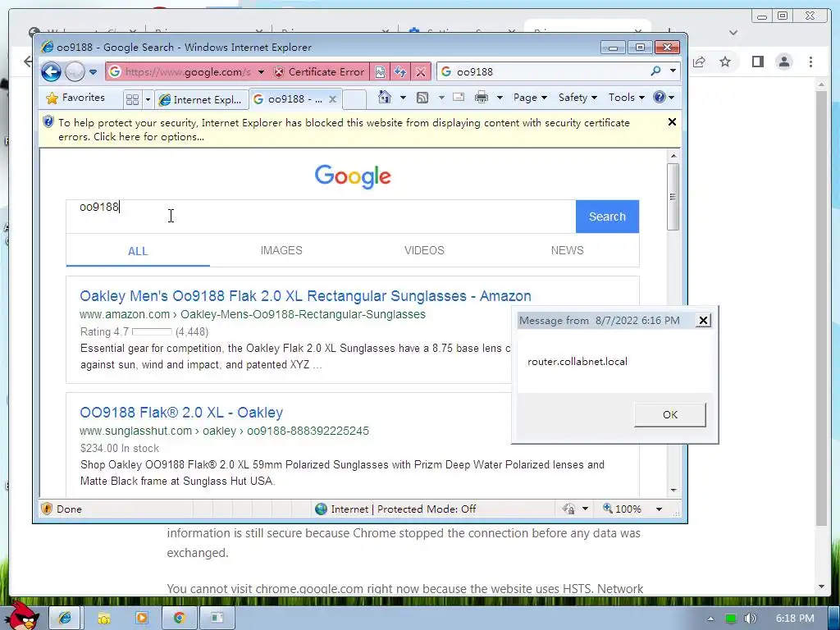Toggle the Compatibility View icon
The height and width of the screenshot is (630, 840).
click(380, 72)
